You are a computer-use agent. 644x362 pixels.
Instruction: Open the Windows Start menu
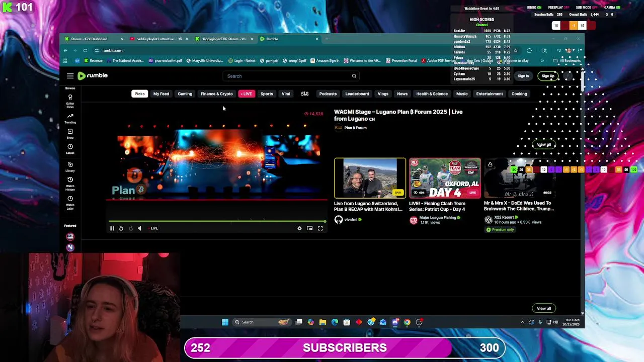point(225,322)
